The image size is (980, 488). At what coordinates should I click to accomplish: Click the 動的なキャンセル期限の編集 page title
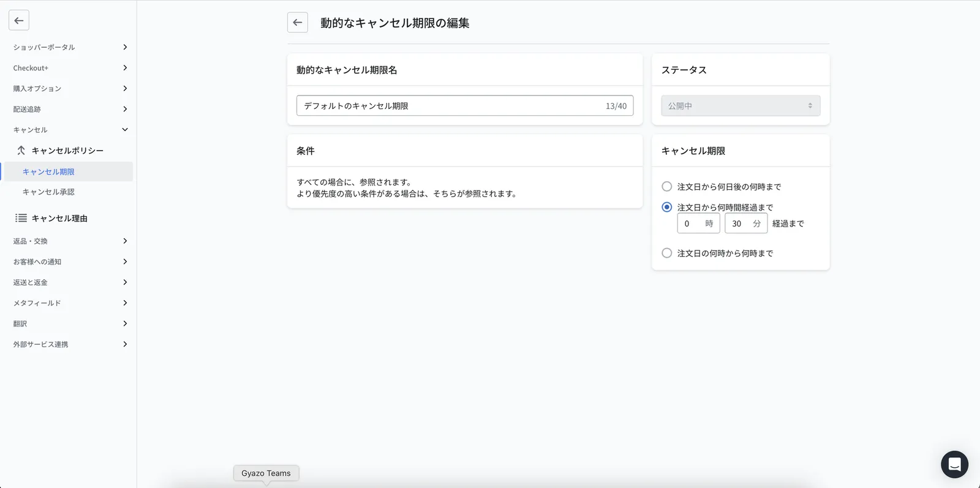pyautogui.click(x=395, y=23)
